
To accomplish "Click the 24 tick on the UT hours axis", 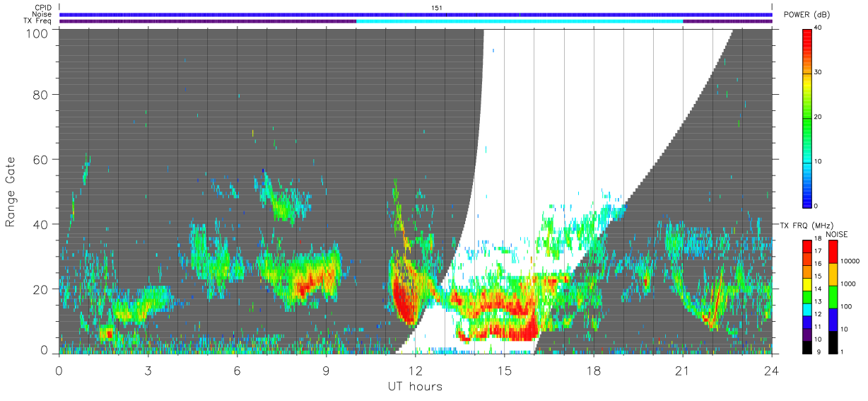I will point(771,371).
